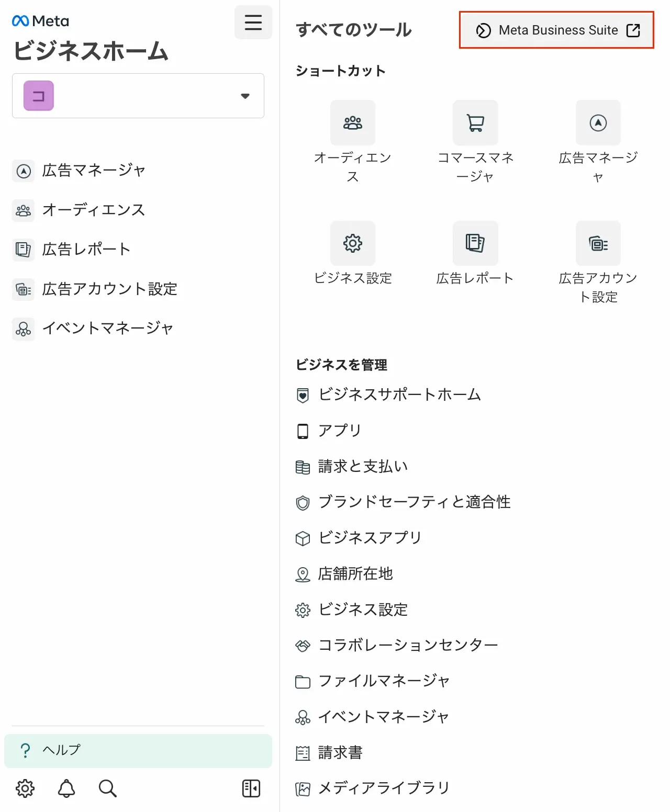Click the folder icon beside ファイルマネージャ
Screen dimensions: 670x812
[303, 682]
